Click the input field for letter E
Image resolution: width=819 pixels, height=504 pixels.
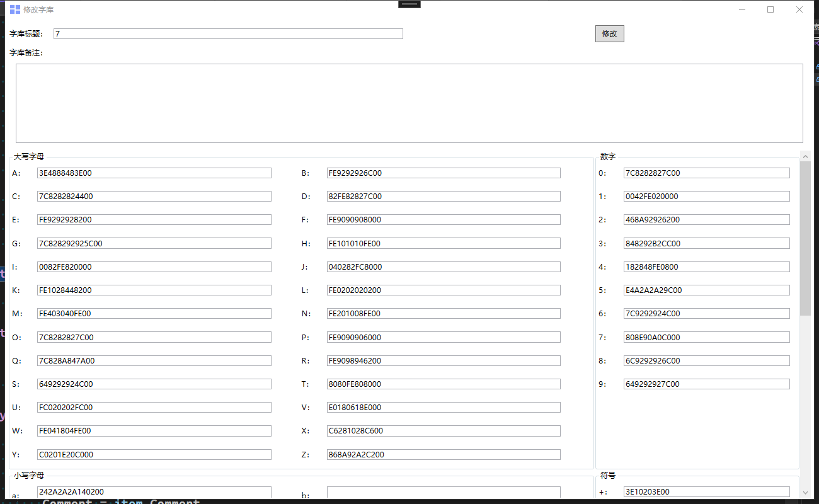coord(154,219)
